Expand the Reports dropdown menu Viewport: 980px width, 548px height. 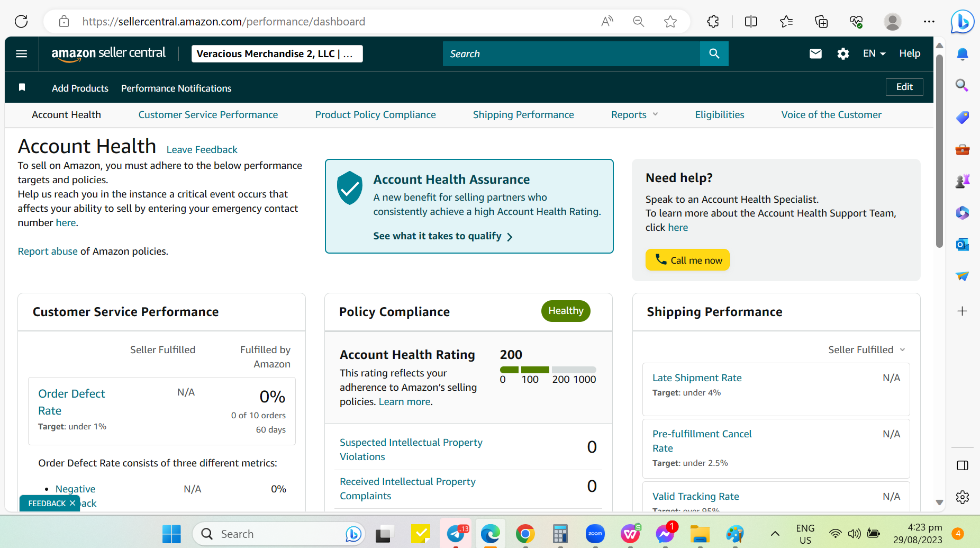(x=634, y=114)
